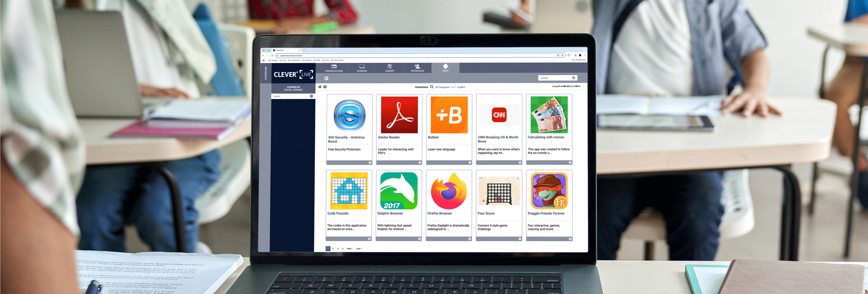Click the Next page button
Image resolution: width=868 pixels, height=294 pixels.
349,249
